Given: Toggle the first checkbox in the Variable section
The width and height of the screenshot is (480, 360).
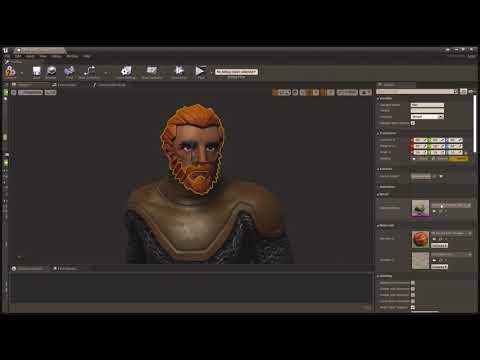Looking at the screenshot, I should 413,123.
